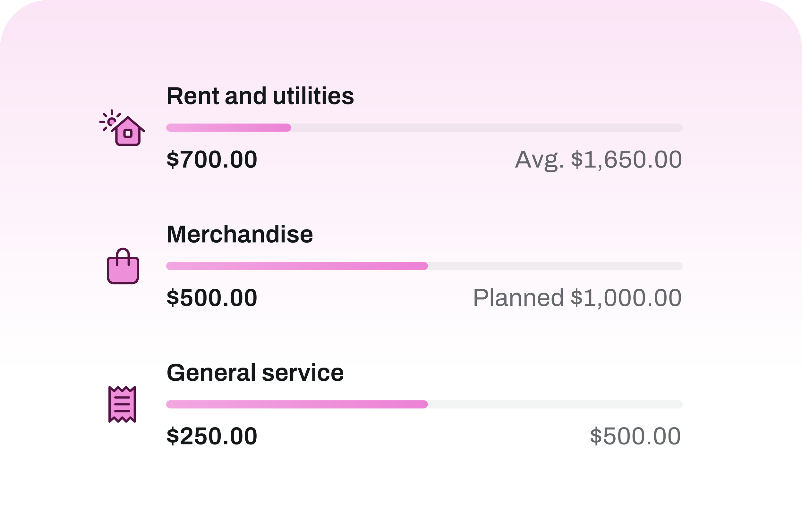Open the General service category title
The width and height of the screenshot is (802, 532).
[x=255, y=372]
